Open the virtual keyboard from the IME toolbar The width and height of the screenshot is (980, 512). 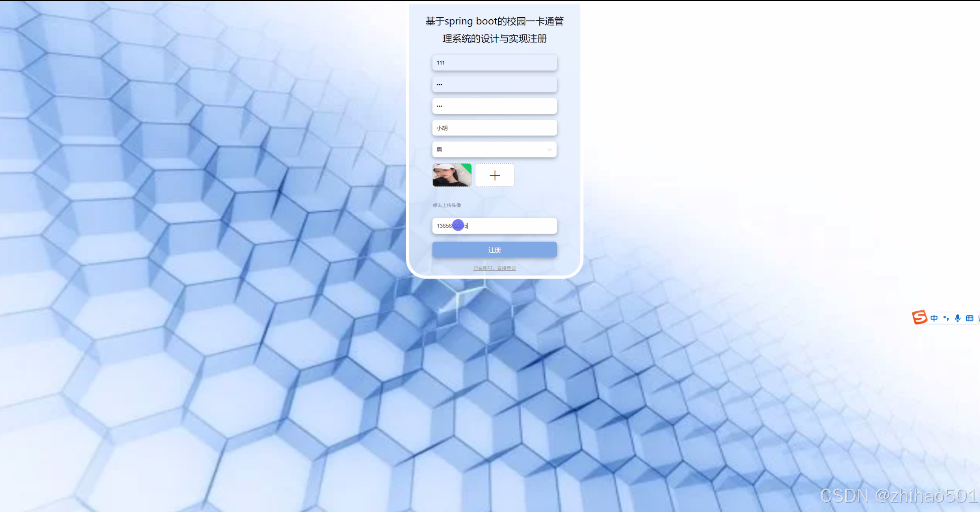(970, 318)
